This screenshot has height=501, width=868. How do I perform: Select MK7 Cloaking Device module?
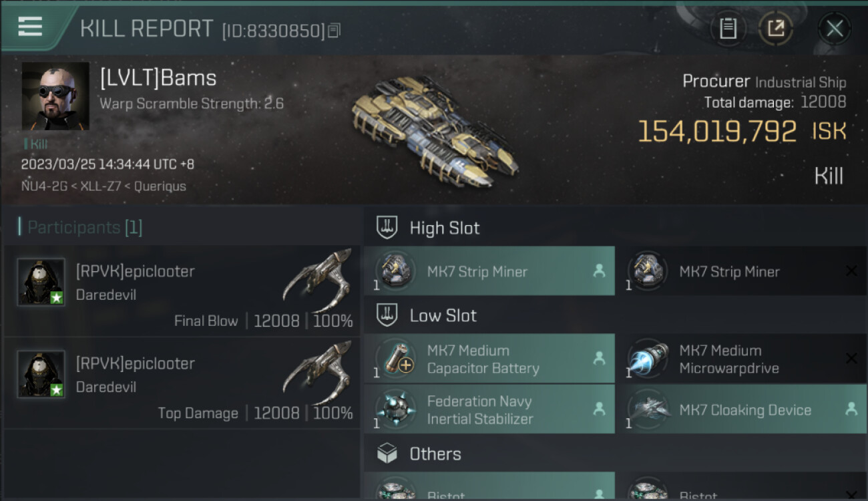(746, 409)
